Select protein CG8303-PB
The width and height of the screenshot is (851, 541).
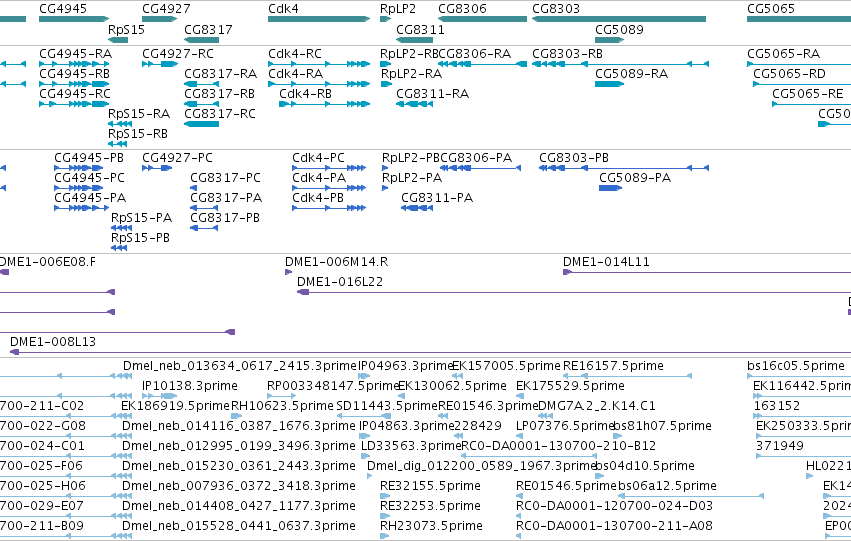(624, 168)
